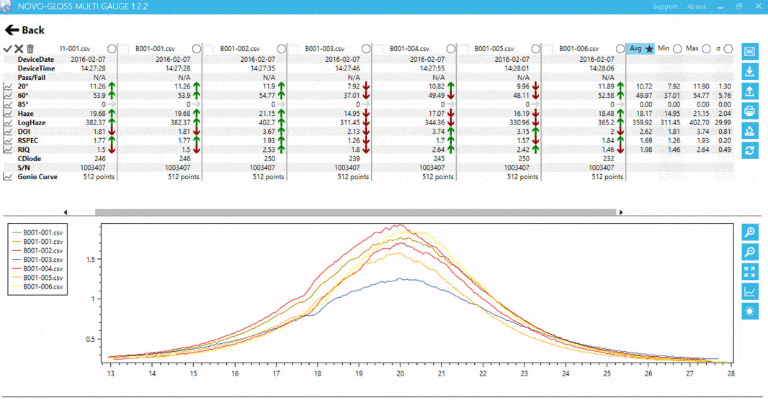Select the B001-002.csv radio button
This screenshot has width=768, height=400.
(x=281, y=48)
